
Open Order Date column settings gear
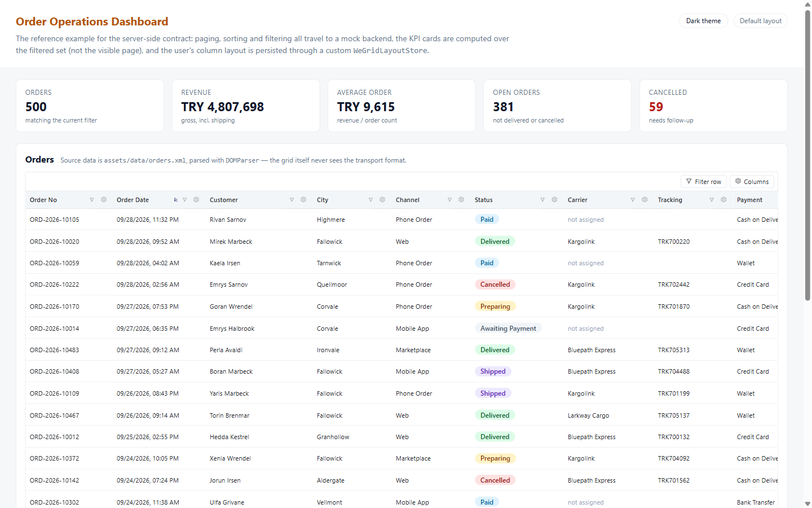point(196,200)
